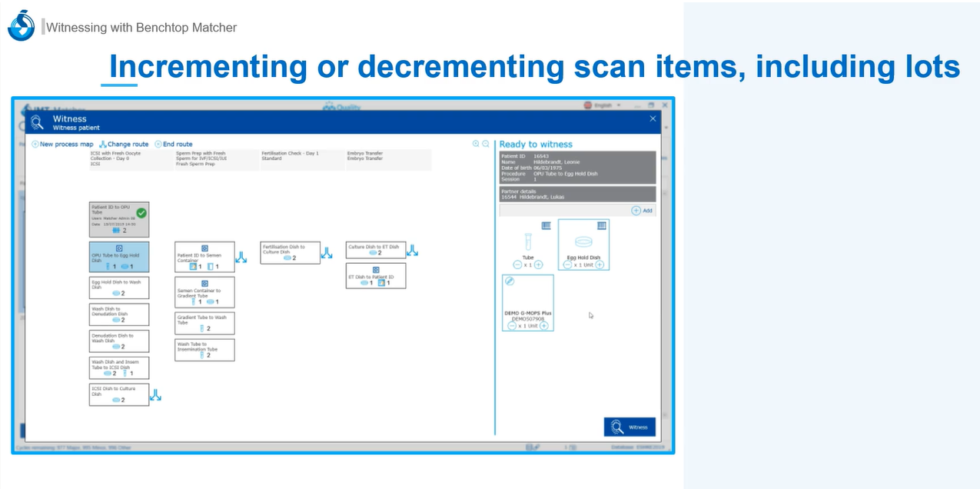Click the New process map button
Viewport: 980px width, 489px height.
[62, 144]
